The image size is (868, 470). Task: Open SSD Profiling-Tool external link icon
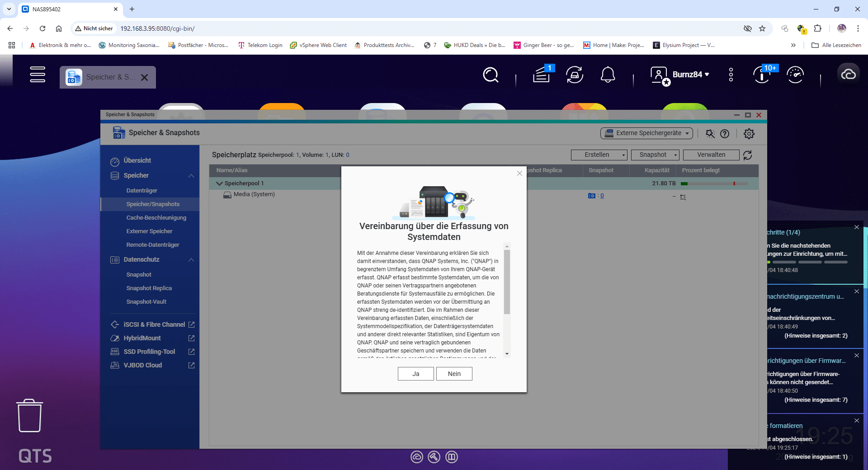coord(191,352)
